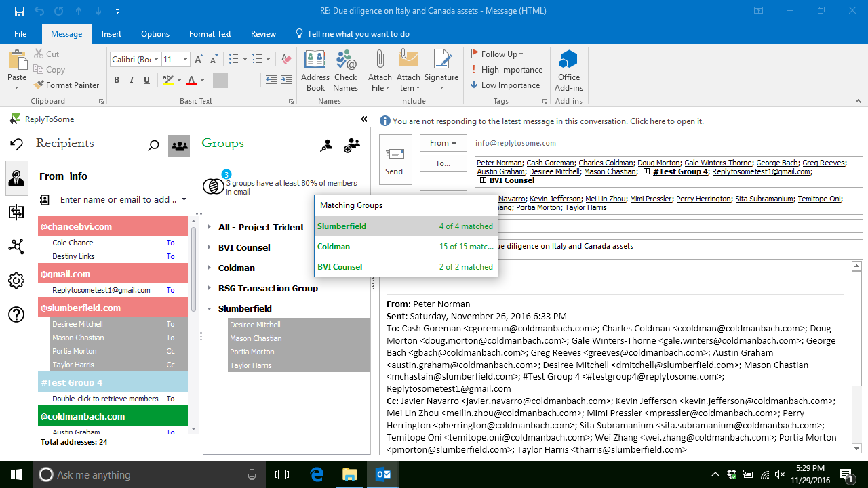The width and height of the screenshot is (868, 488).
Task: Align text right
Action: [x=250, y=80]
